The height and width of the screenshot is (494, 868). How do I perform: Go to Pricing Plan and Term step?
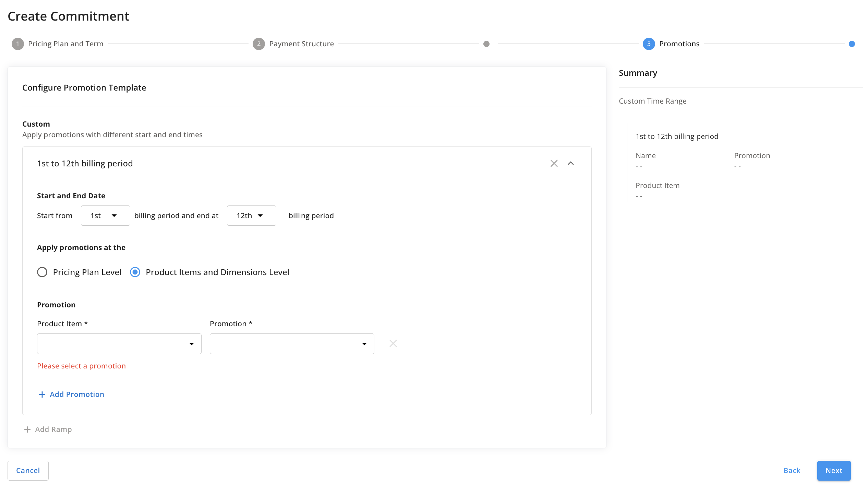click(66, 44)
